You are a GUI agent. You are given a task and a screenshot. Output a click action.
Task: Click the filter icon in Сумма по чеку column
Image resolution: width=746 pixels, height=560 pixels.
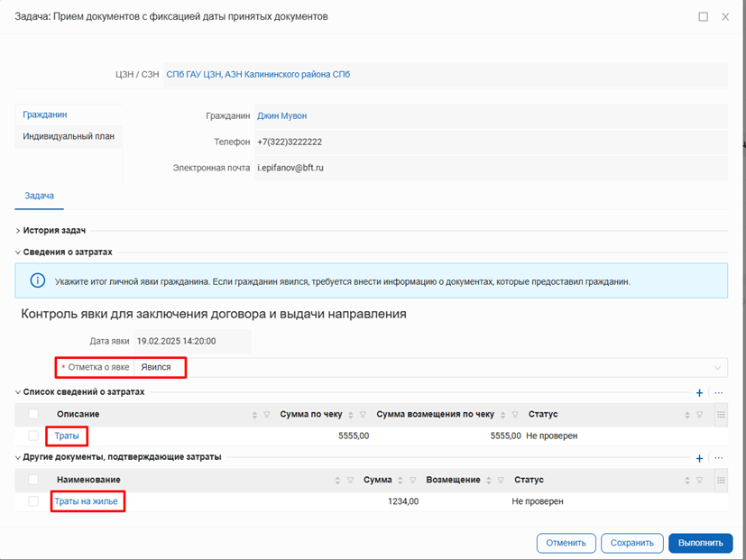point(363,415)
